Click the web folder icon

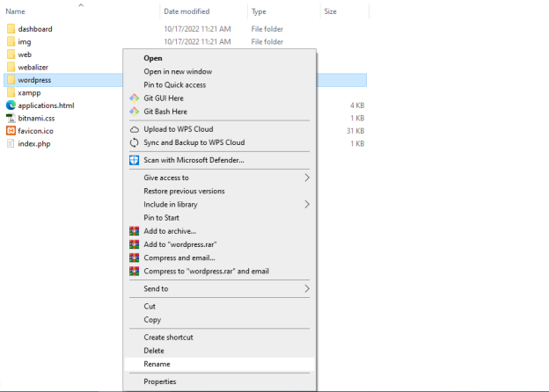pos(11,54)
